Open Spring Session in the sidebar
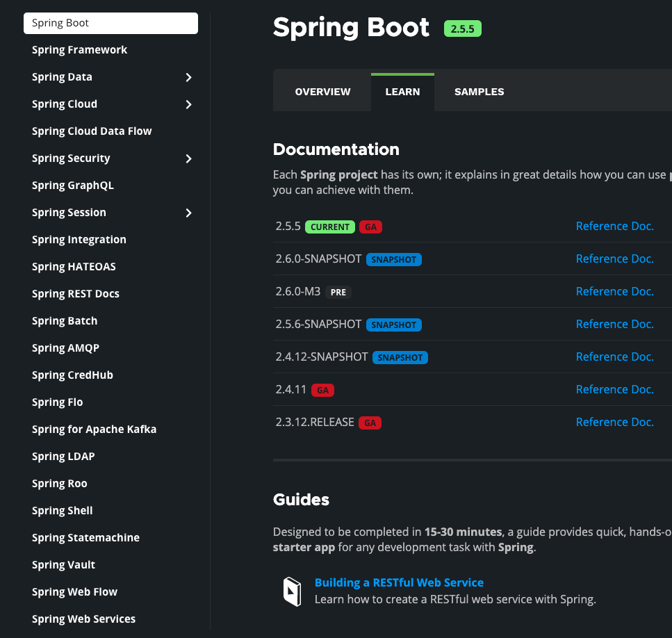This screenshot has width=672, height=638. 69,213
